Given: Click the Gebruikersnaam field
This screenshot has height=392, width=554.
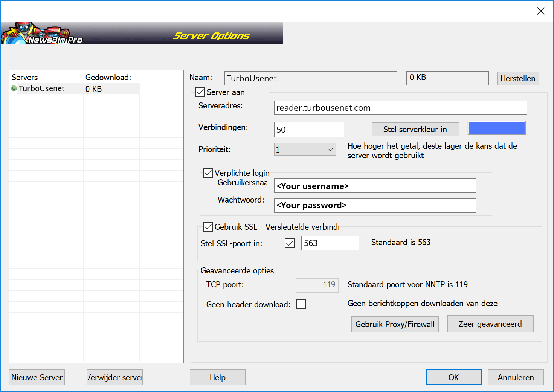Looking at the screenshot, I should (375, 186).
